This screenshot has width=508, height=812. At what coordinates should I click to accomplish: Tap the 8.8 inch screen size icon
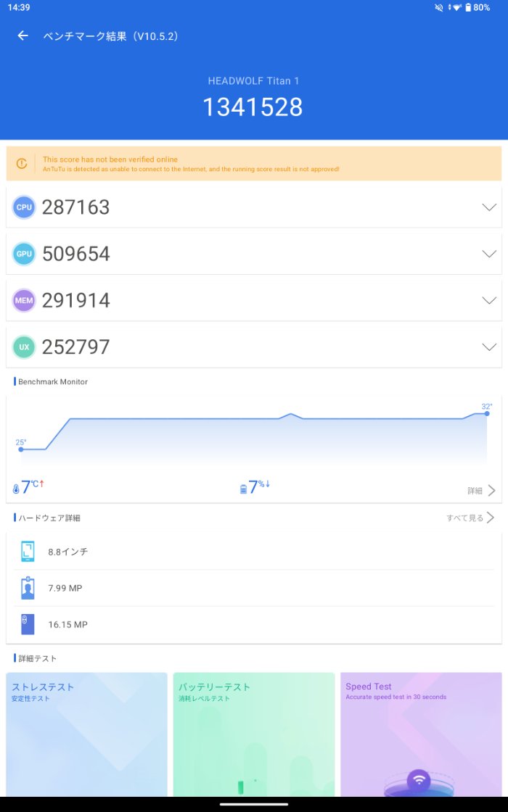pos(28,552)
